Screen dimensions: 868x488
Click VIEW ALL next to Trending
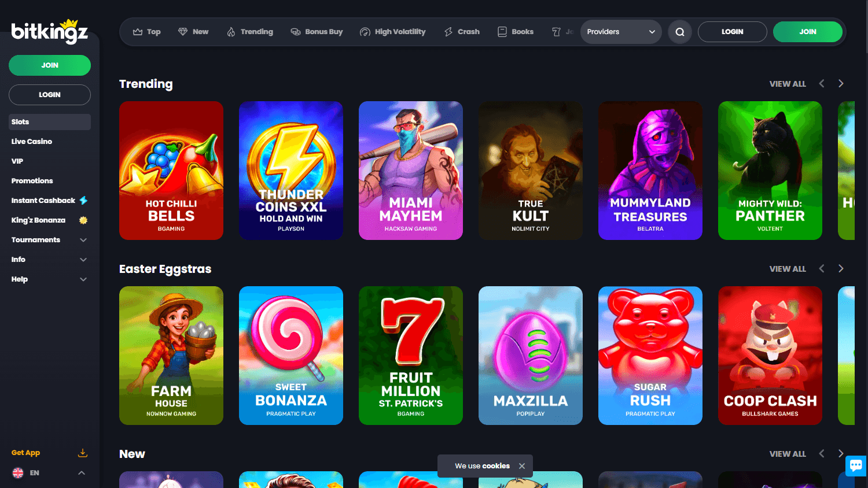tap(788, 83)
